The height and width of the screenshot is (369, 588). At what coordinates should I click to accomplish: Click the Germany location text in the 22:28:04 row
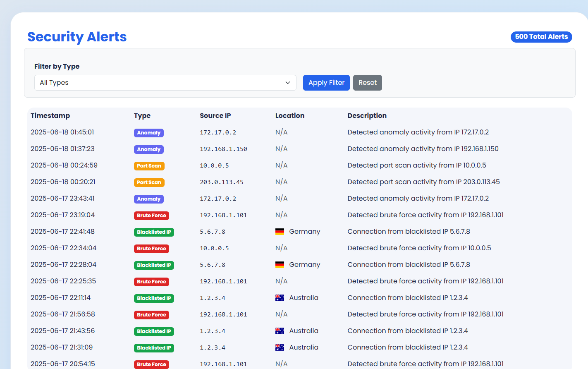pyautogui.click(x=305, y=265)
